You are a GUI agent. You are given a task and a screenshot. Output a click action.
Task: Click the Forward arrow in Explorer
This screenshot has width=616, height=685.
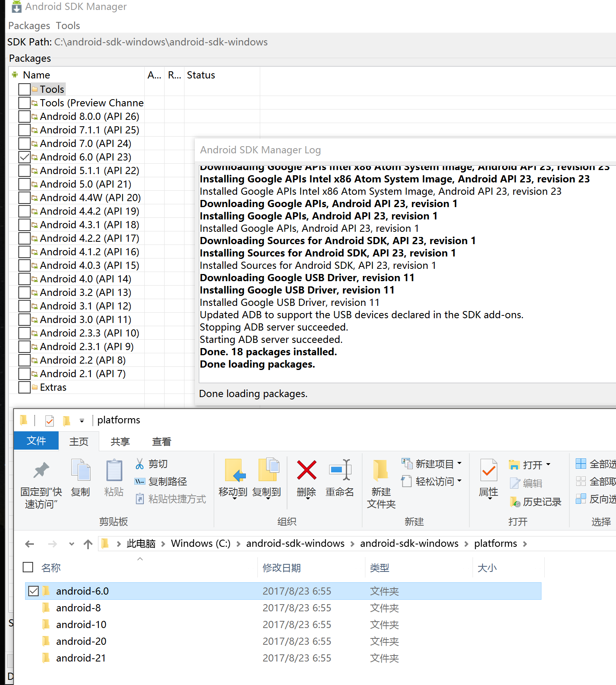[52, 544]
